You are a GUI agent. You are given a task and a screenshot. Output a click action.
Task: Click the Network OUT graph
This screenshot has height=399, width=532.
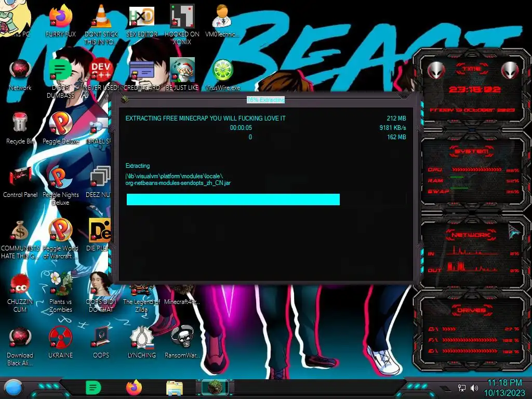(x=472, y=267)
